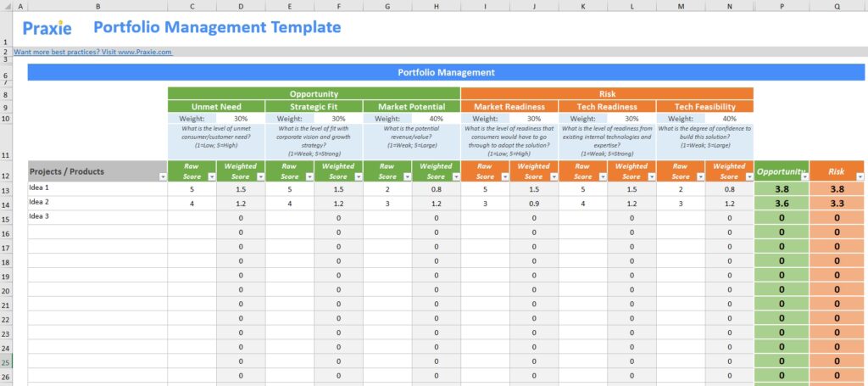Expand Weighted Score filter under Tech Feasibility
Screen dimensions: 868x386
pyautogui.click(x=747, y=176)
